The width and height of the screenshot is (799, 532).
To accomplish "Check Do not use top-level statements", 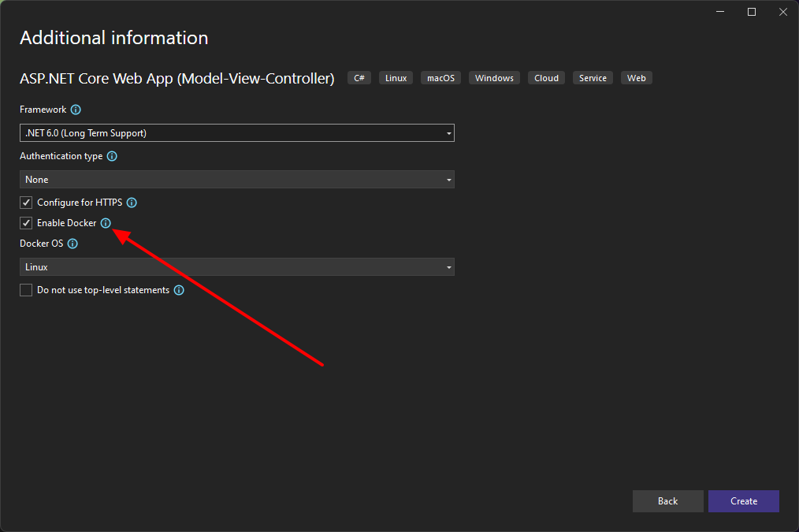I will [26, 290].
